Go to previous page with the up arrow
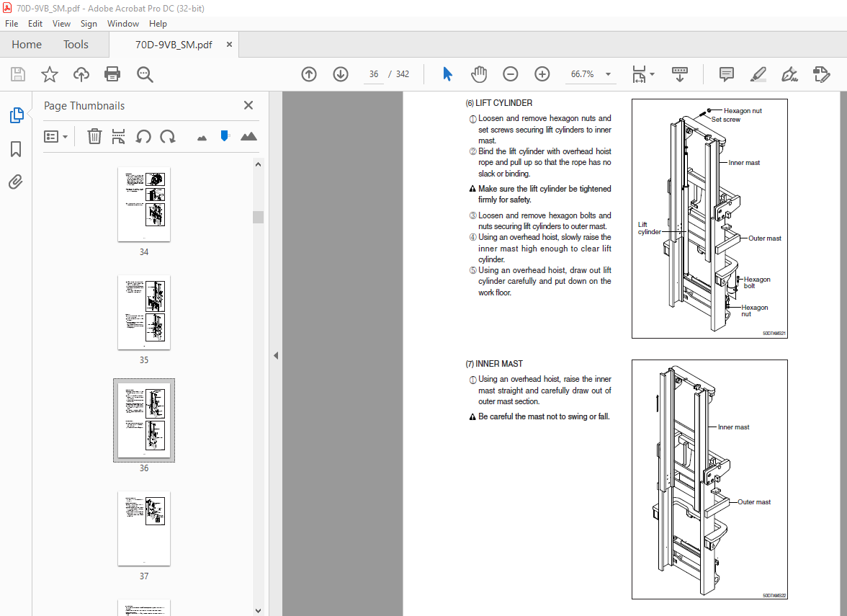The height and width of the screenshot is (616, 847). pos(309,74)
